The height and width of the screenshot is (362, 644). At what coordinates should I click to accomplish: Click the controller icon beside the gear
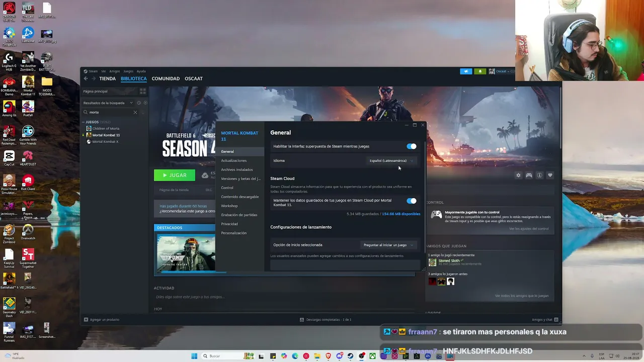529,175
